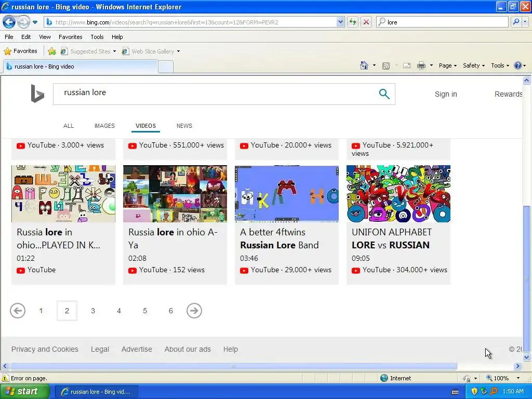Open the Safety command bar menu
This screenshot has width=532, height=399.
point(474,65)
